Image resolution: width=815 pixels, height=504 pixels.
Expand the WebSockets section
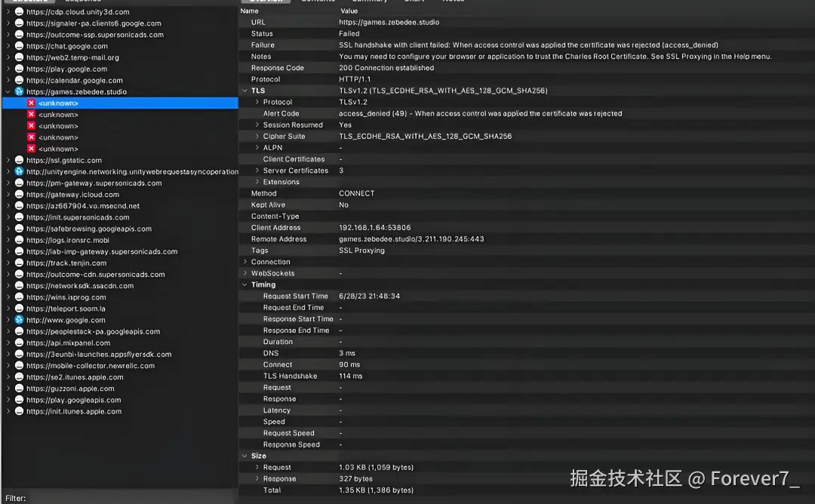[x=244, y=273]
